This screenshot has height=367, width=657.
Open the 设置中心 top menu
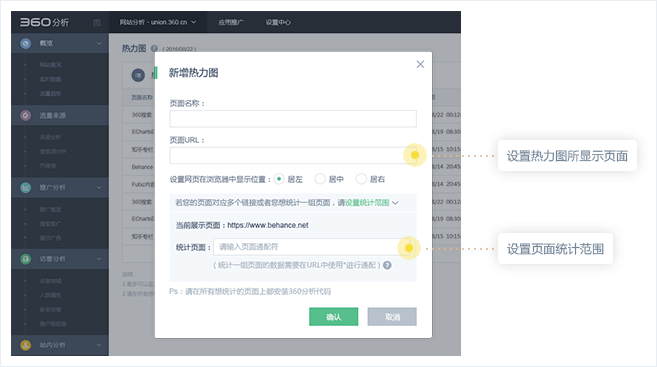pos(278,22)
